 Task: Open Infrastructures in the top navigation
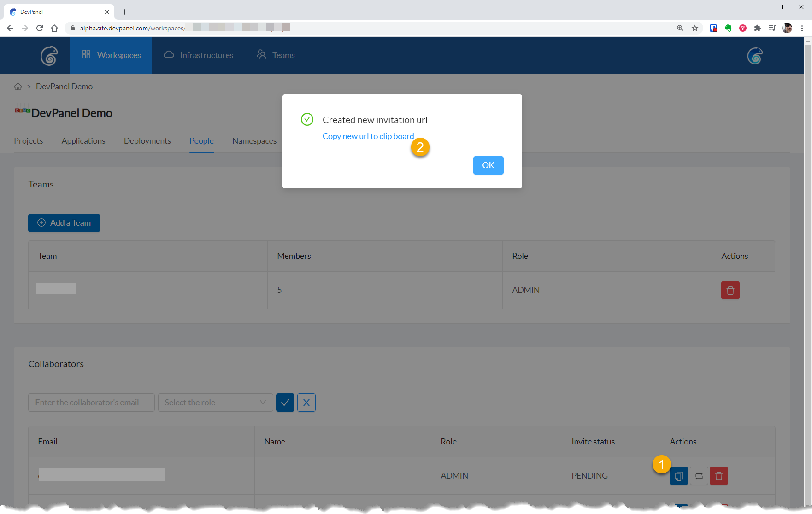click(x=199, y=55)
